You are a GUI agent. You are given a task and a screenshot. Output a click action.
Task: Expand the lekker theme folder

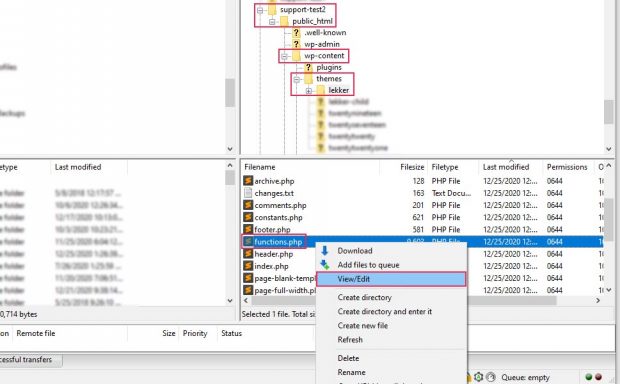309,91
